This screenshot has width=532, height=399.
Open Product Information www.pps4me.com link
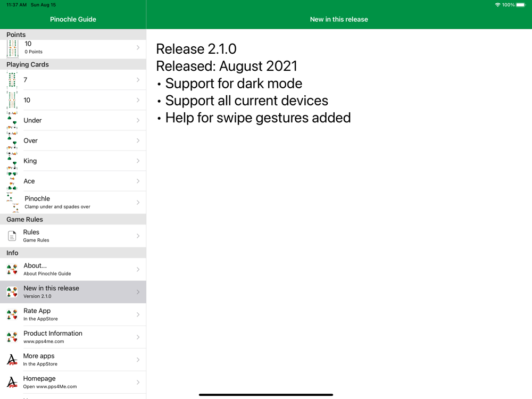click(73, 337)
